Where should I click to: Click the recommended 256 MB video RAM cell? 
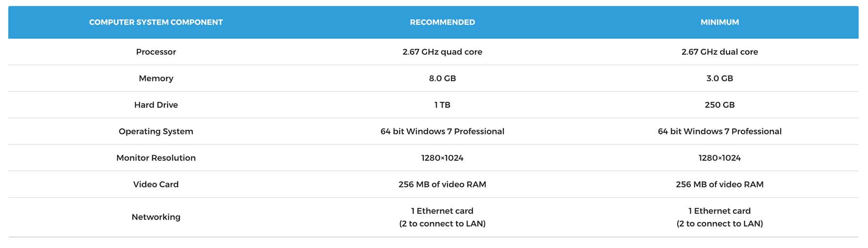pyautogui.click(x=442, y=185)
